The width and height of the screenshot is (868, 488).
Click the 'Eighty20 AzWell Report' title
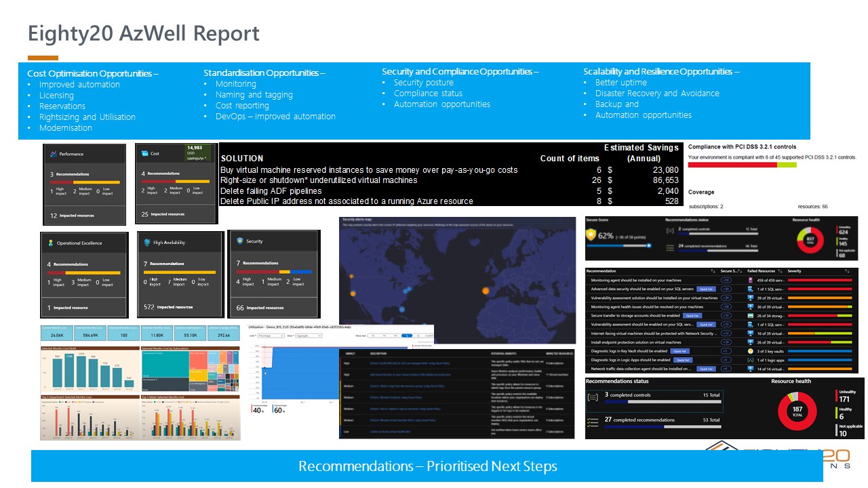tap(143, 33)
